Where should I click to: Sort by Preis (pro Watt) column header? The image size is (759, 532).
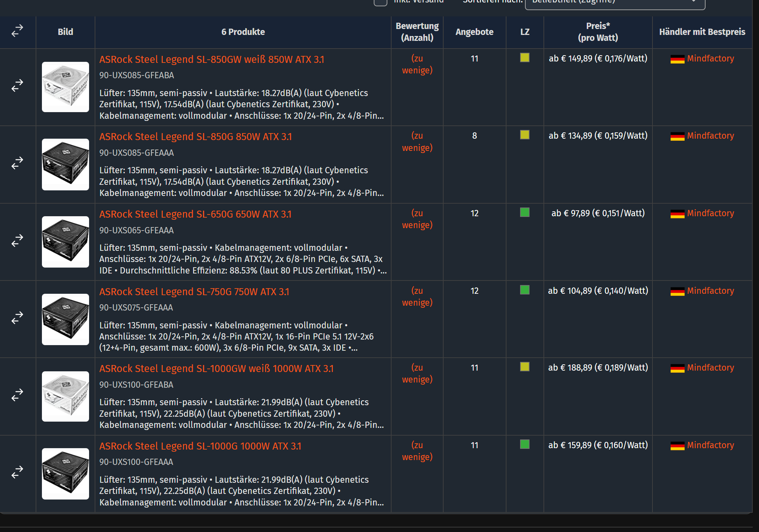click(598, 32)
